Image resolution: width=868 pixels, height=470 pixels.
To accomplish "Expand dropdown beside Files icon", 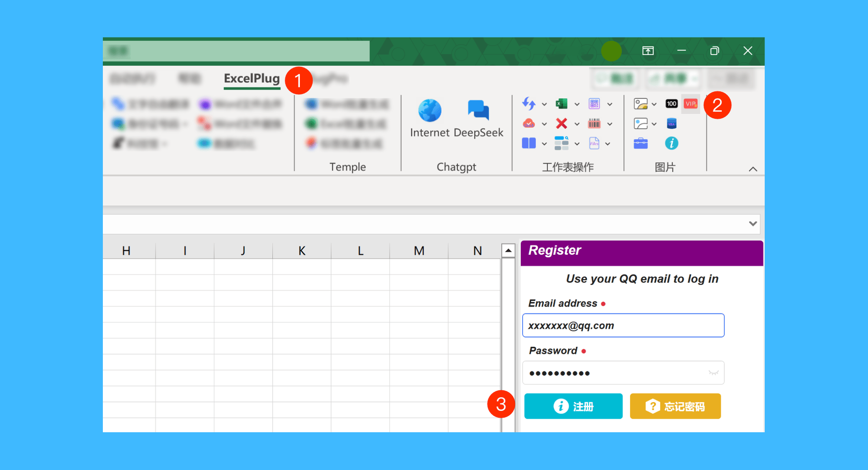I will [608, 144].
